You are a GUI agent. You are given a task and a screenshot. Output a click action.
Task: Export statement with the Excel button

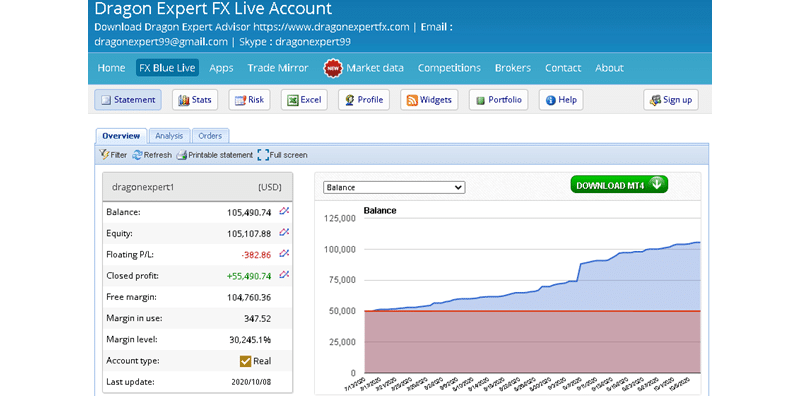coord(304,100)
